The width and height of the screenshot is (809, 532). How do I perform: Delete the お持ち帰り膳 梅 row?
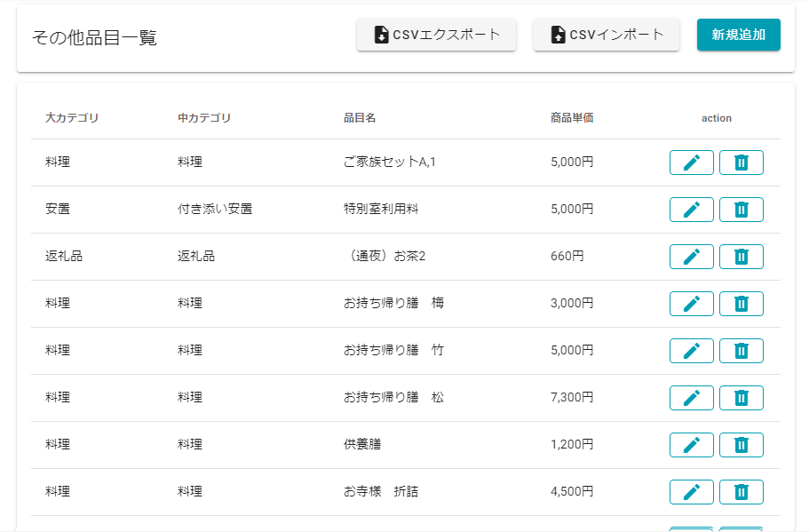point(741,304)
